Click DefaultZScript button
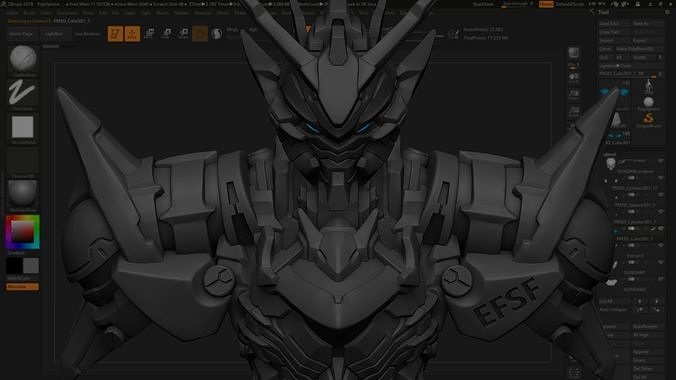 (570, 4)
